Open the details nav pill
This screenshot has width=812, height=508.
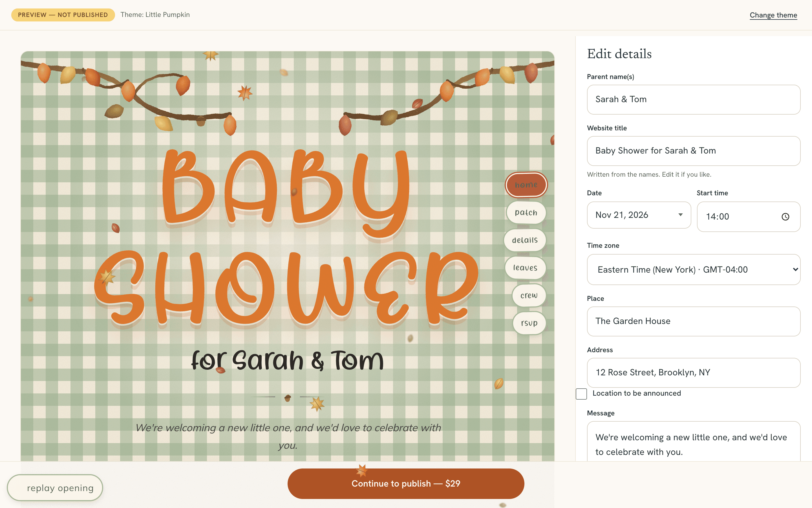[525, 240]
